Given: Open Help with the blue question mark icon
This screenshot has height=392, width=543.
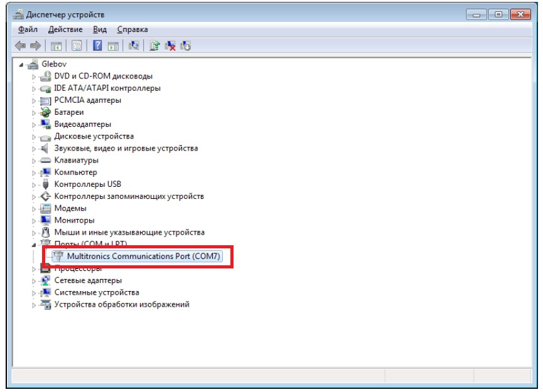Looking at the screenshot, I should pyautogui.click(x=97, y=45).
